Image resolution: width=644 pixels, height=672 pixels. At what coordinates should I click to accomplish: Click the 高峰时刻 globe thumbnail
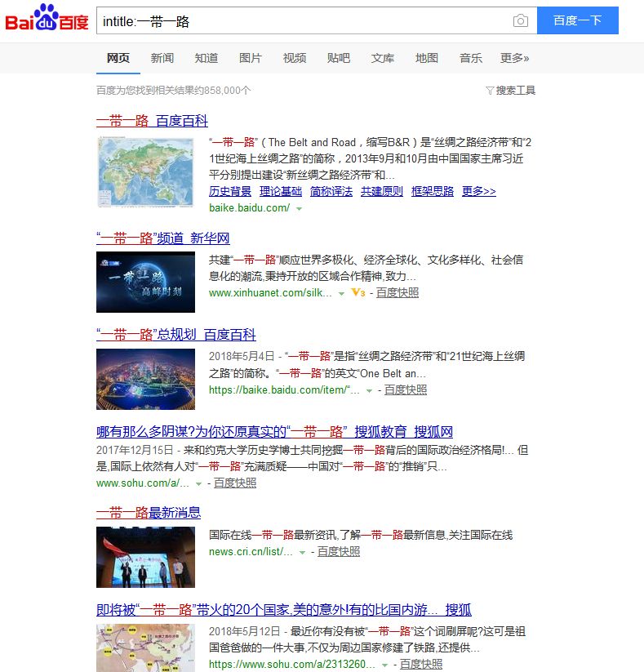[x=145, y=282]
